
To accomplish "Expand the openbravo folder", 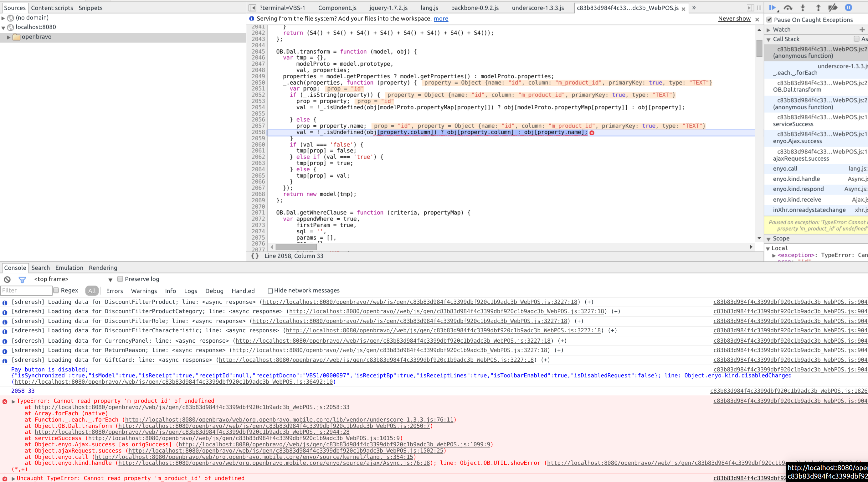I will [x=9, y=37].
